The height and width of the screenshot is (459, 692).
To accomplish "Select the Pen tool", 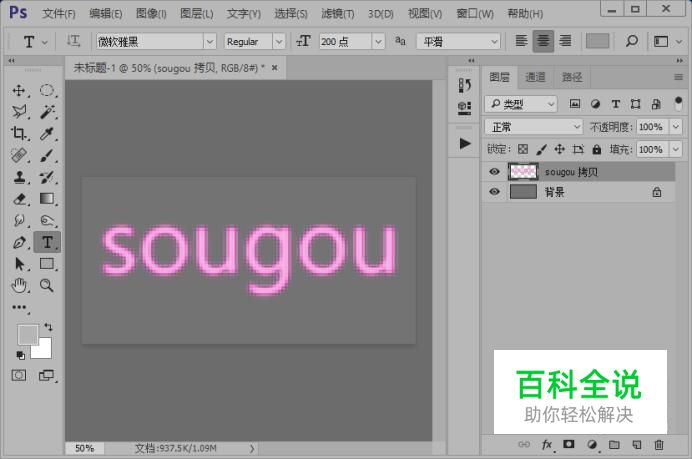I will [19, 242].
